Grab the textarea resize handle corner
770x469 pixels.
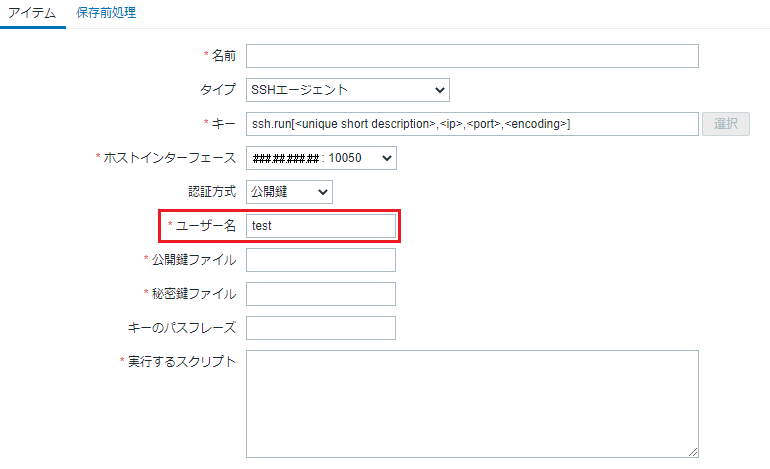pyautogui.click(x=693, y=452)
